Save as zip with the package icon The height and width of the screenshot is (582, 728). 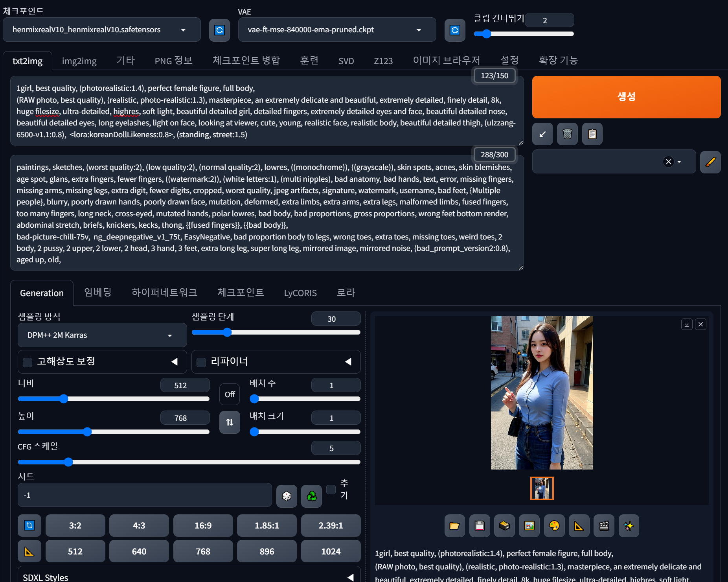504,526
